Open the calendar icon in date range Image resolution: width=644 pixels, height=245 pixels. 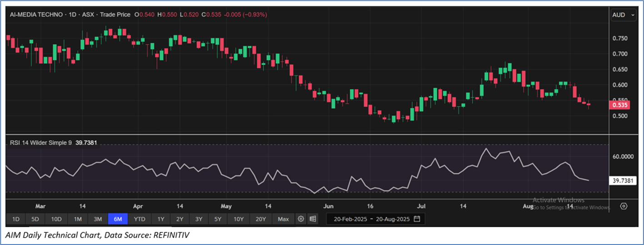tap(417, 219)
